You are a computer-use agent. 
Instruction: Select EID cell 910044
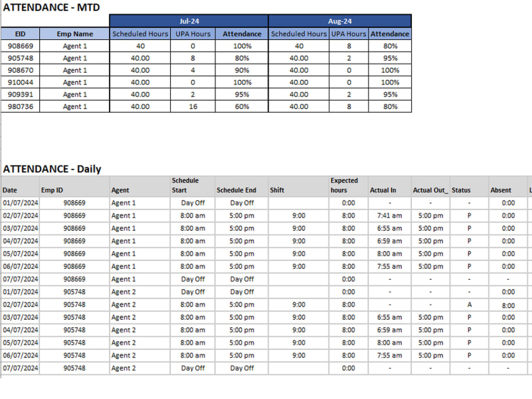click(x=20, y=82)
